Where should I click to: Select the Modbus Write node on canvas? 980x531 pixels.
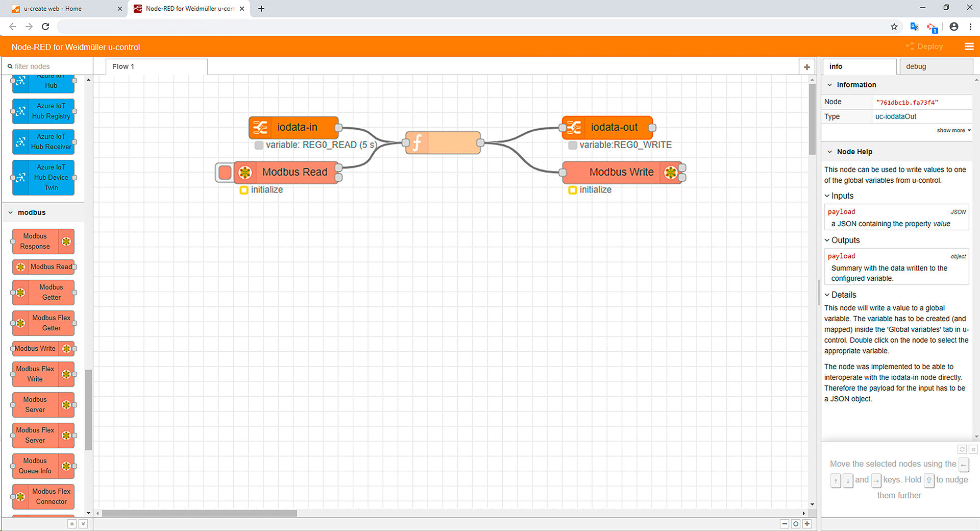pos(622,172)
